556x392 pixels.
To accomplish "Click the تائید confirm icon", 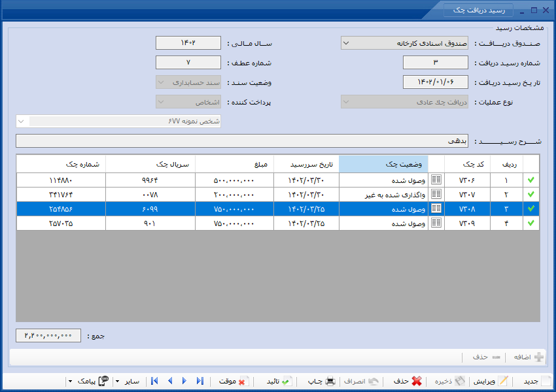I will (287, 381).
